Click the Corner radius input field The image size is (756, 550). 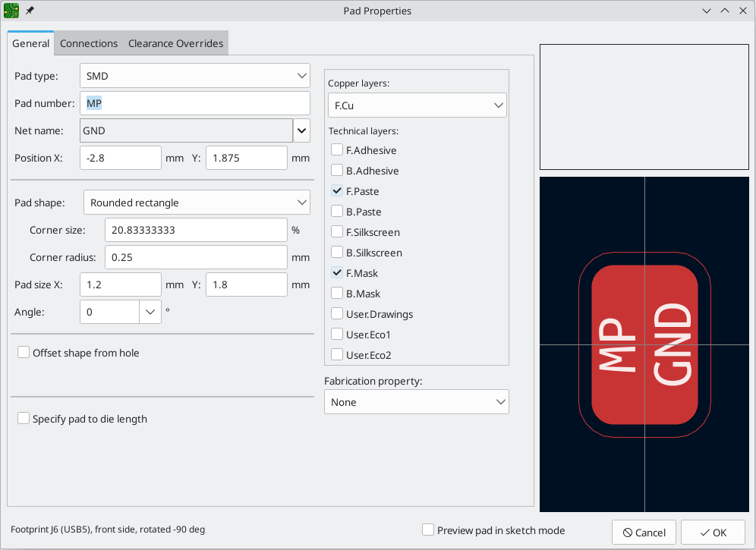coord(196,257)
